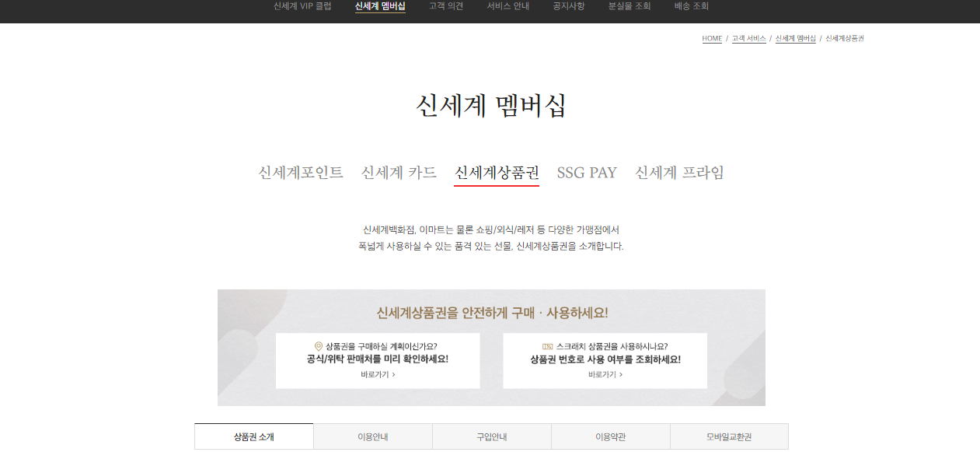
Task: Select 모바일교환권 sub-tab
Action: 730,436
